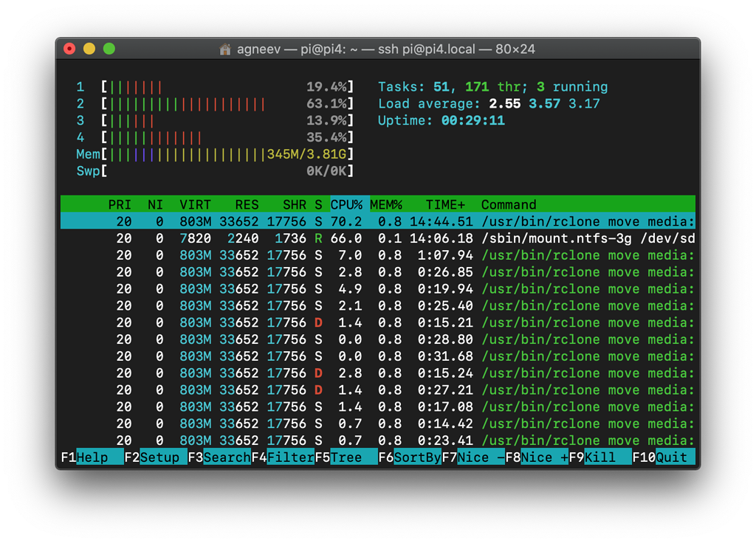Click the 19.4% value of CPU 1
The width and height of the screenshot is (756, 543).
326,87
